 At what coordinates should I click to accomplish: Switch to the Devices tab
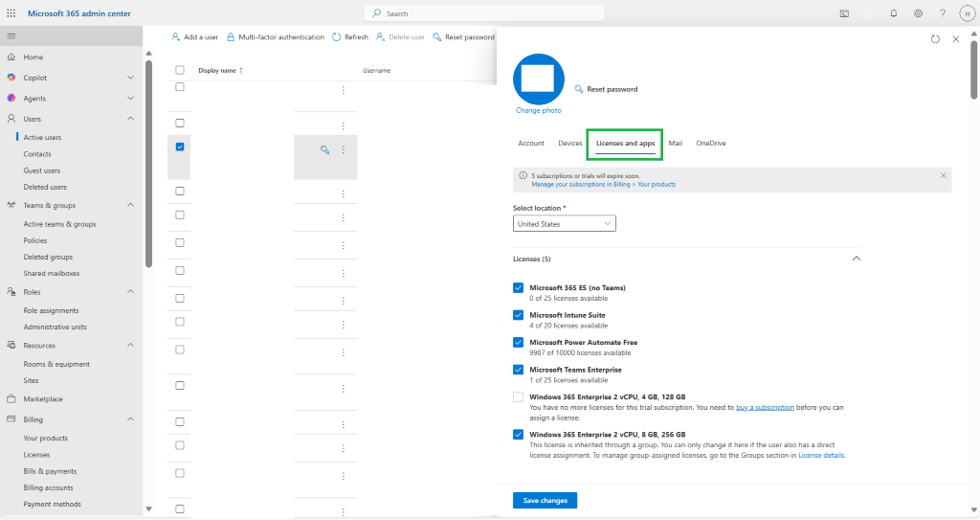point(570,144)
